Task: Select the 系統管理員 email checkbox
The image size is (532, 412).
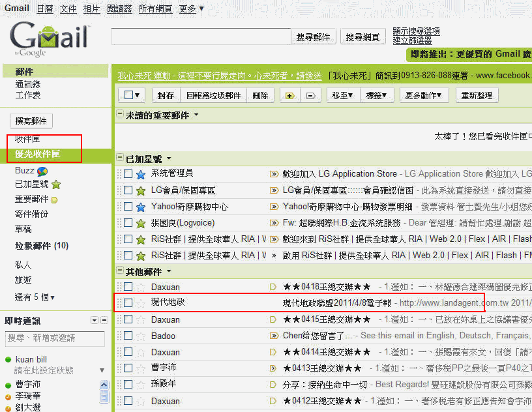Action: (128, 174)
